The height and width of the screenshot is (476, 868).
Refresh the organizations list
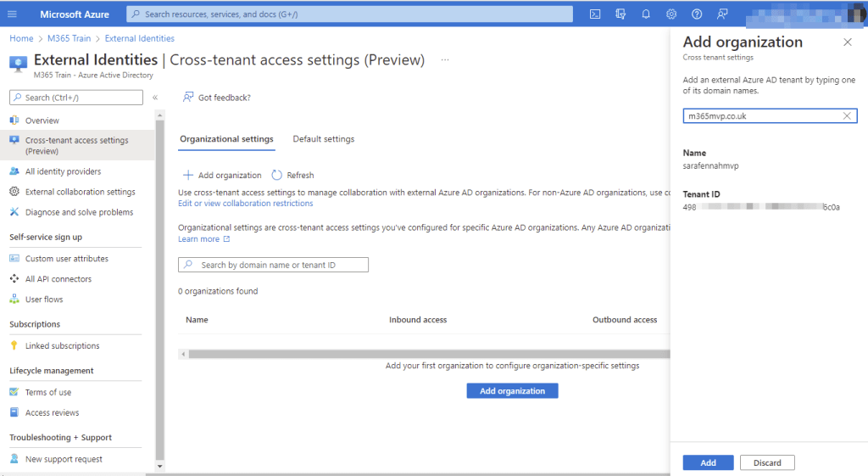[x=292, y=176]
